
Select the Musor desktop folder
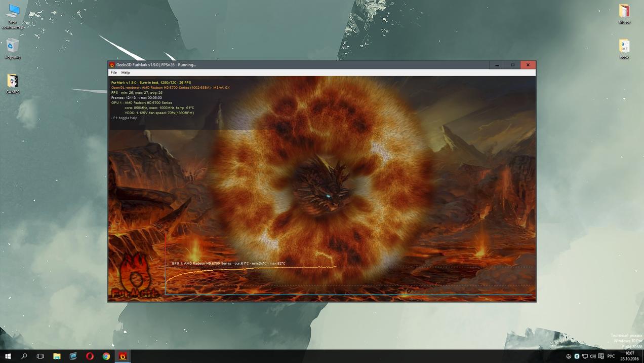pyautogui.click(x=624, y=14)
